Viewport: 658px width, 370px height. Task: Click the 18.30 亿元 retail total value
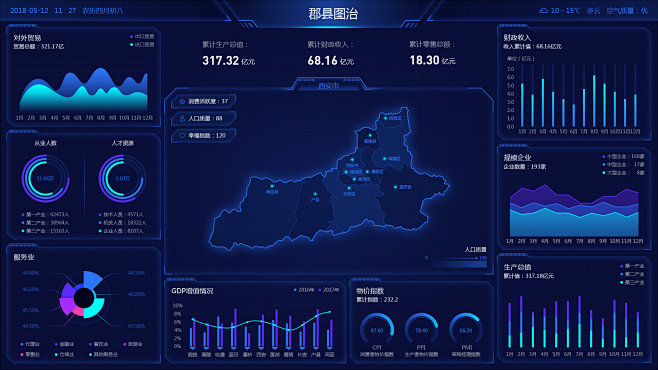pos(433,60)
